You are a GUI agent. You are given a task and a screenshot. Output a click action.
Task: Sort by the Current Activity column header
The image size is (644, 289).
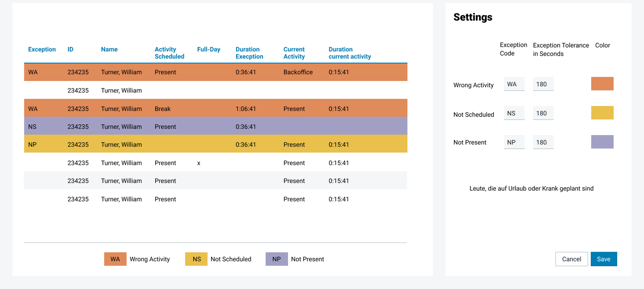click(x=294, y=53)
